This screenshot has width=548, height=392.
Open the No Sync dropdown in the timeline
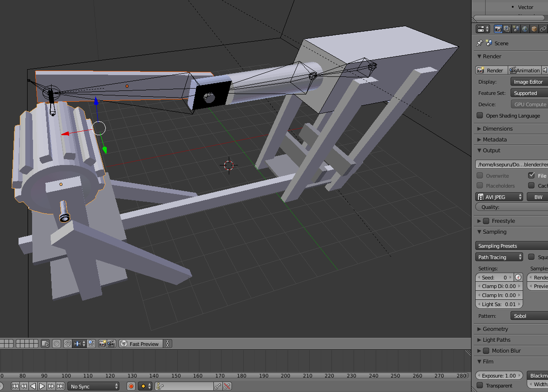pyautogui.click(x=94, y=386)
